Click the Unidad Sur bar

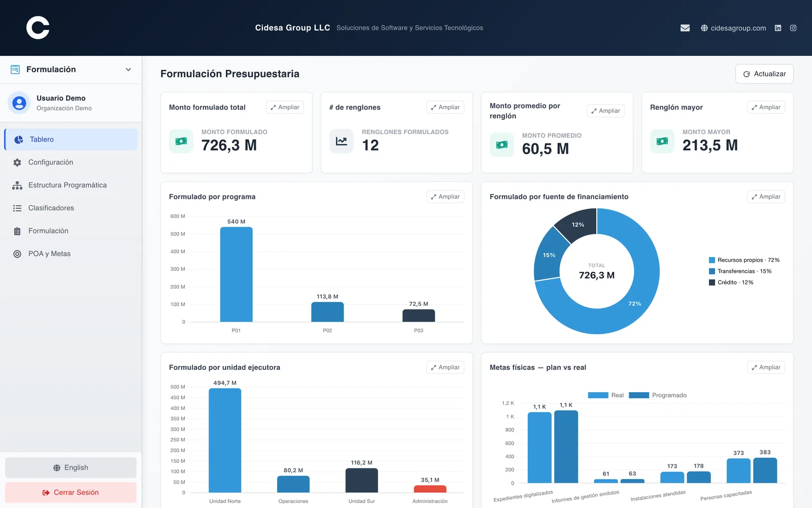click(x=362, y=481)
